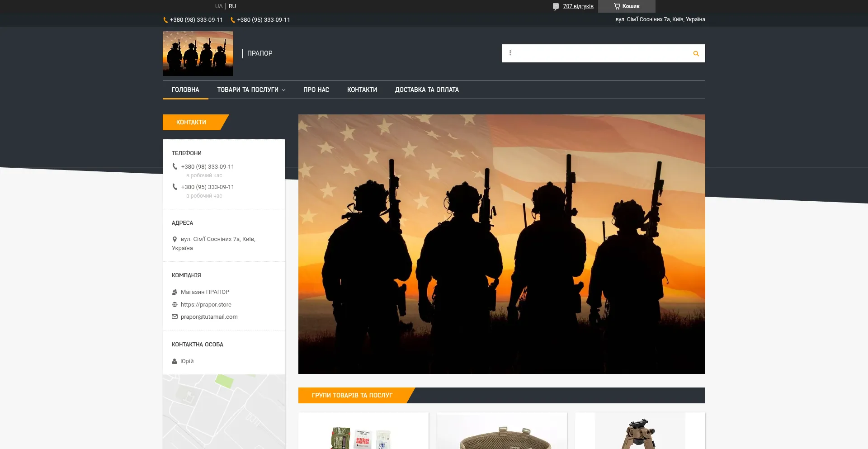Viewport: 868px width, 449px height.
Task: Click the orange search magnifier icon
Action: pyautogui.click(x=696, y=54)
